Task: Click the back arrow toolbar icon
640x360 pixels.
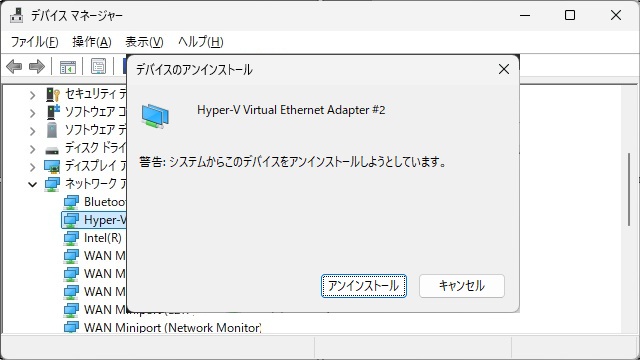Action: point(14,66)
